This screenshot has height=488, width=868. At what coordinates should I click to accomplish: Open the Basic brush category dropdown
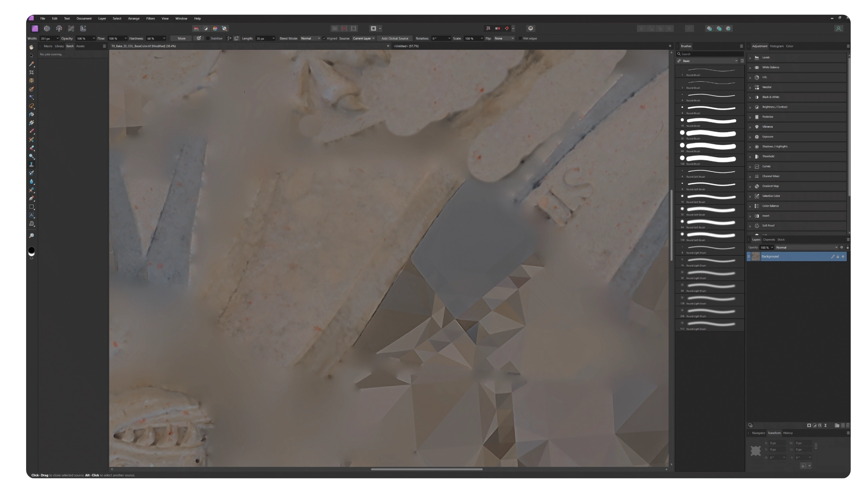tap(707, 61)
